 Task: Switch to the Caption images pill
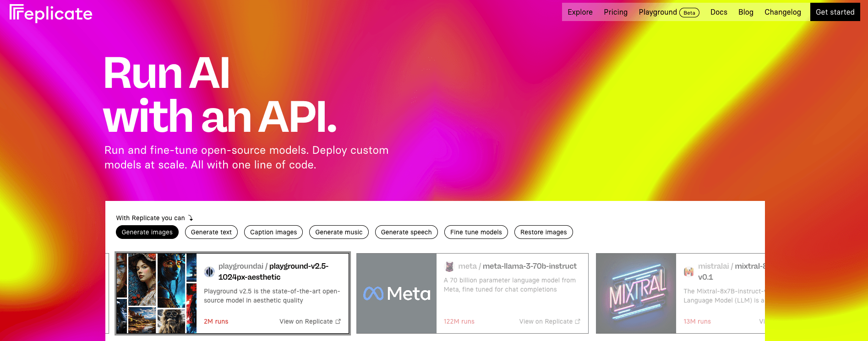click(273, 232)
